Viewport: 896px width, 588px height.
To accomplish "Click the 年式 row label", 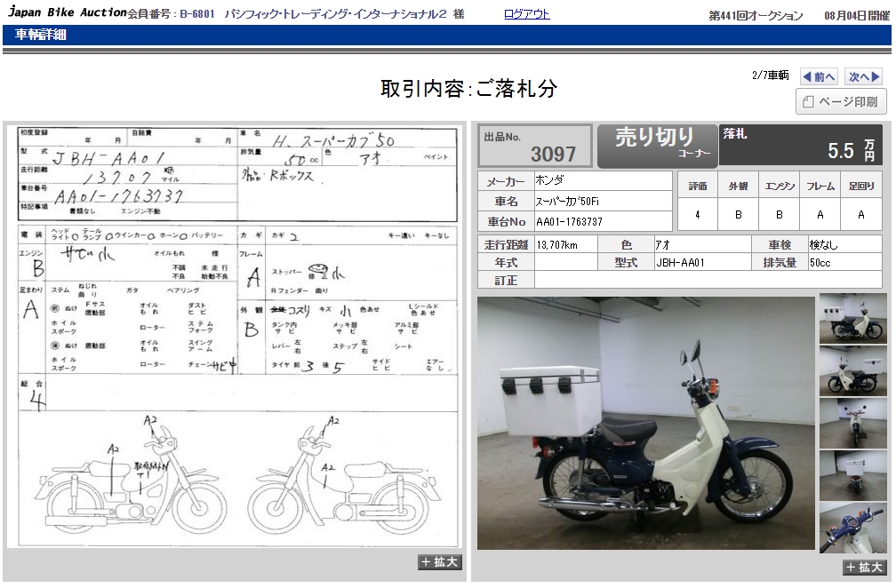I will [x=506, y=263].
